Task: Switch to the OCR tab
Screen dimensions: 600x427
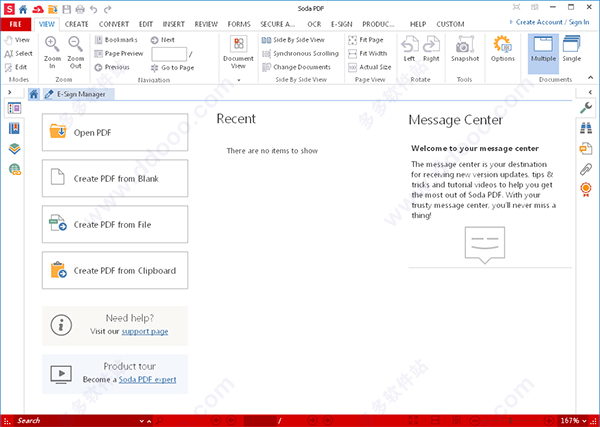Action: pos(314,24)
